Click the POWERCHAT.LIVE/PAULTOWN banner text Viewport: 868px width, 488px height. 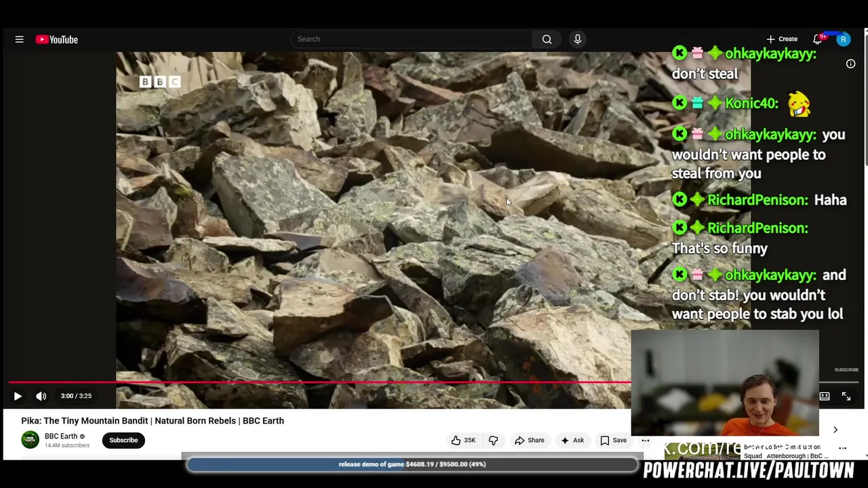click(749, 471)
